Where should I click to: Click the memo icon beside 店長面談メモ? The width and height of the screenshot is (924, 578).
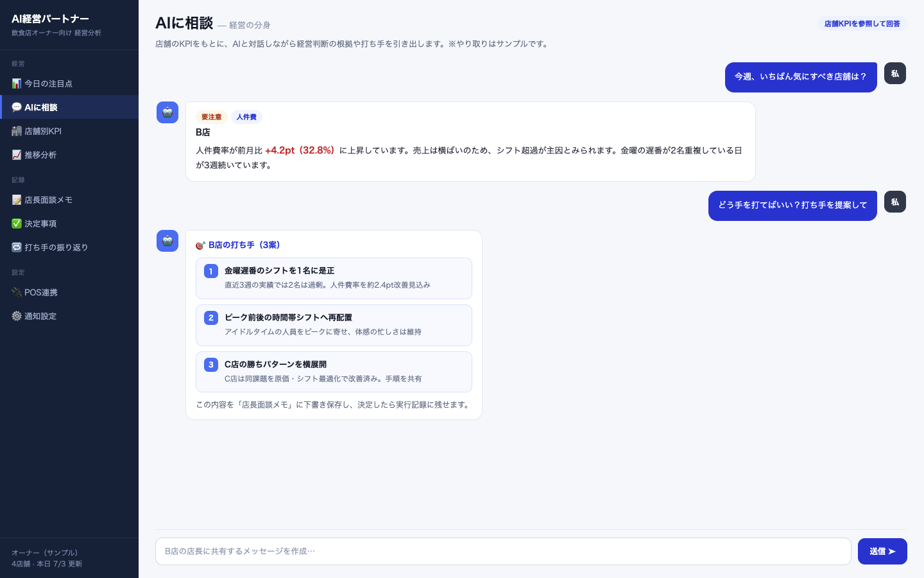coord(17,200)
